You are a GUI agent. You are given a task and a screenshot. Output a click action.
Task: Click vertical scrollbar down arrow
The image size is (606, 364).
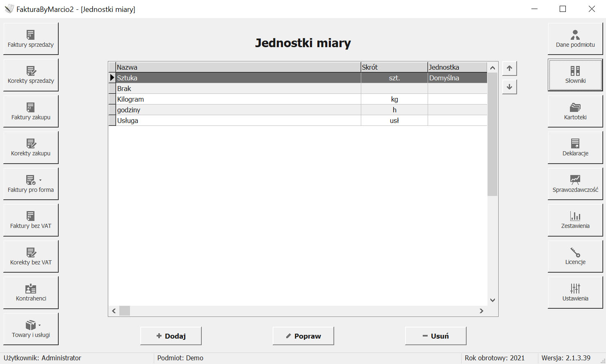point(492,300)
